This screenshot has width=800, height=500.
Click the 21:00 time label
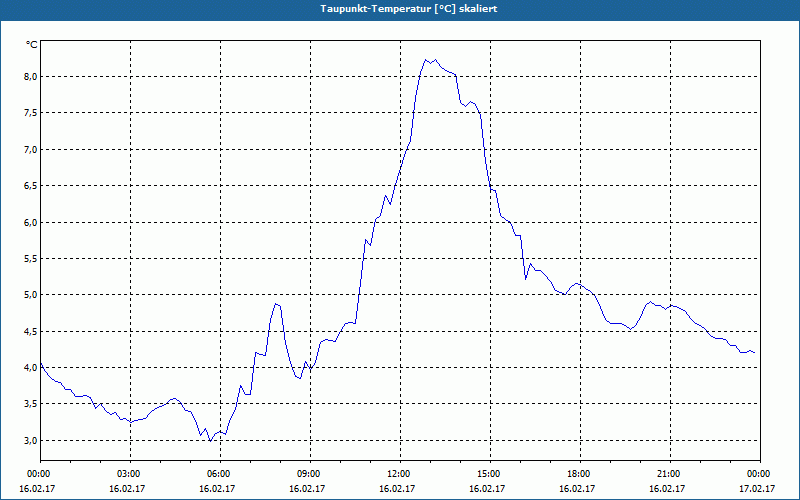[x=667, y=474]
